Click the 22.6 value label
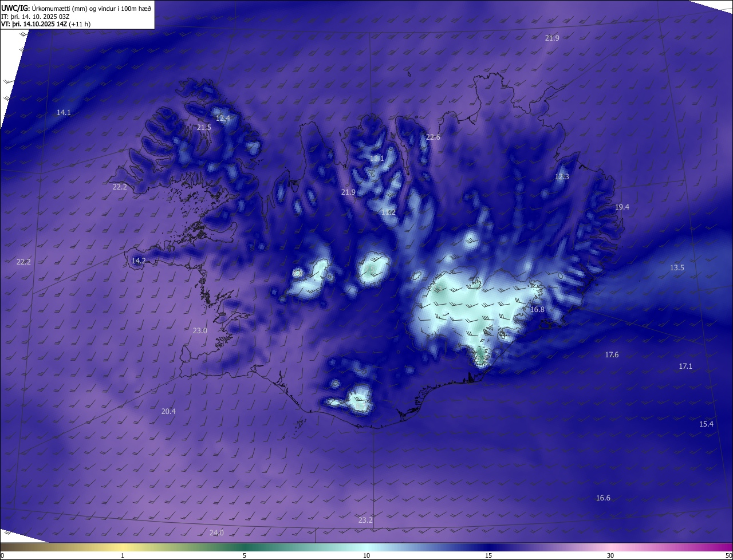The width and height of the screenshot is (733, 560). pyautogui.click(x=433, y=137)
